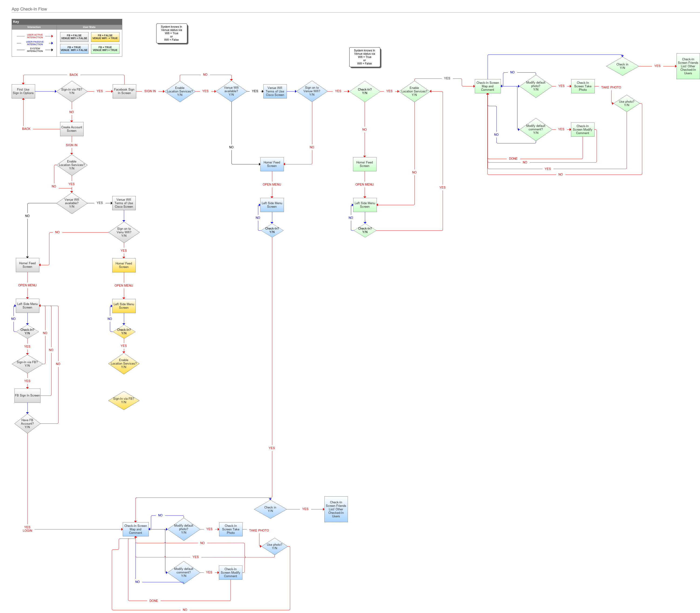Select the green "Check in Y/N" diamond
700x613 pixels.
pyautogui.click(x=622, y=66)
